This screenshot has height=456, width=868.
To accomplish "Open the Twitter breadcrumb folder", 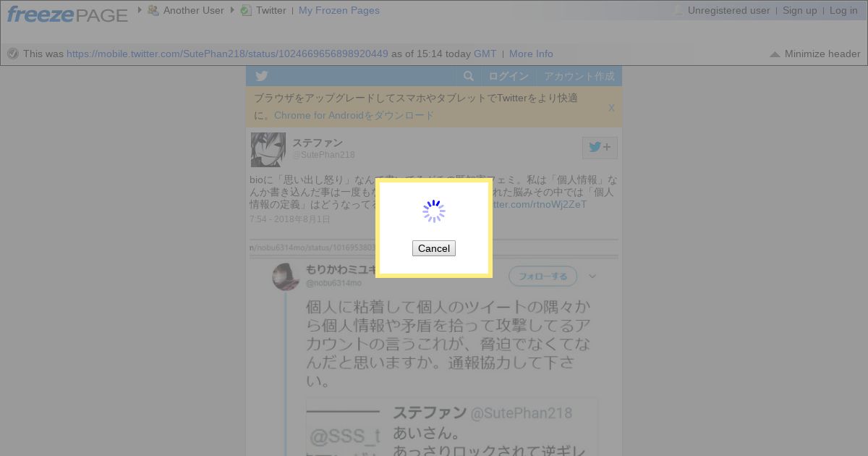I will [271, 10].
